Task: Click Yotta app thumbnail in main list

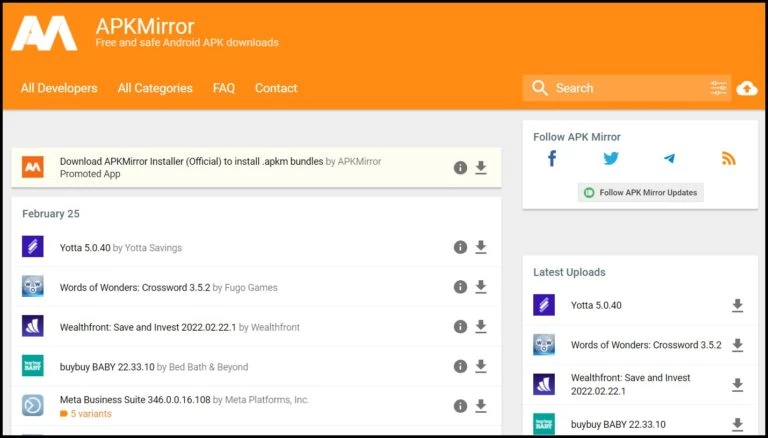Action: 33,246
